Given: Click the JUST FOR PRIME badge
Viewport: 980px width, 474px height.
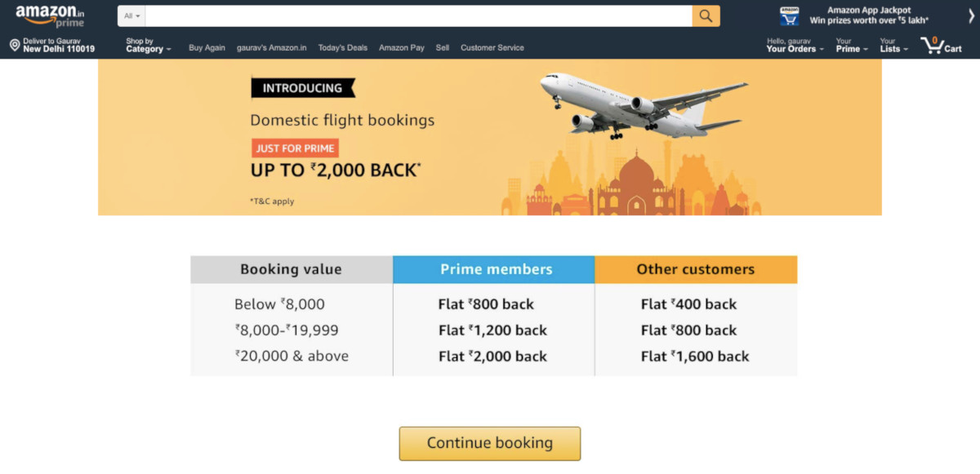Looking at the screenshot, I should tap(295, 148).
